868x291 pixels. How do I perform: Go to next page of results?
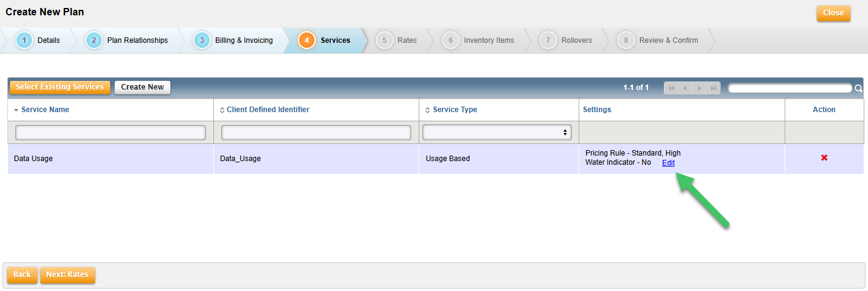[699, 88]
